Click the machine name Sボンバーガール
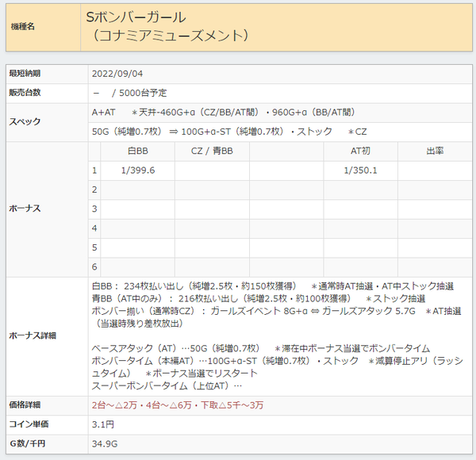 point(136,17)
